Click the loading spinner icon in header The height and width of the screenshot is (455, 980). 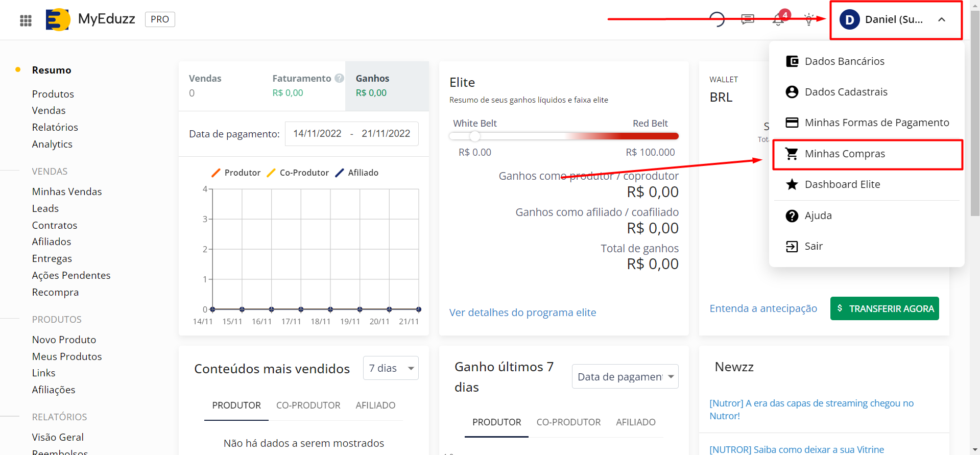click(x=717, y=19)
